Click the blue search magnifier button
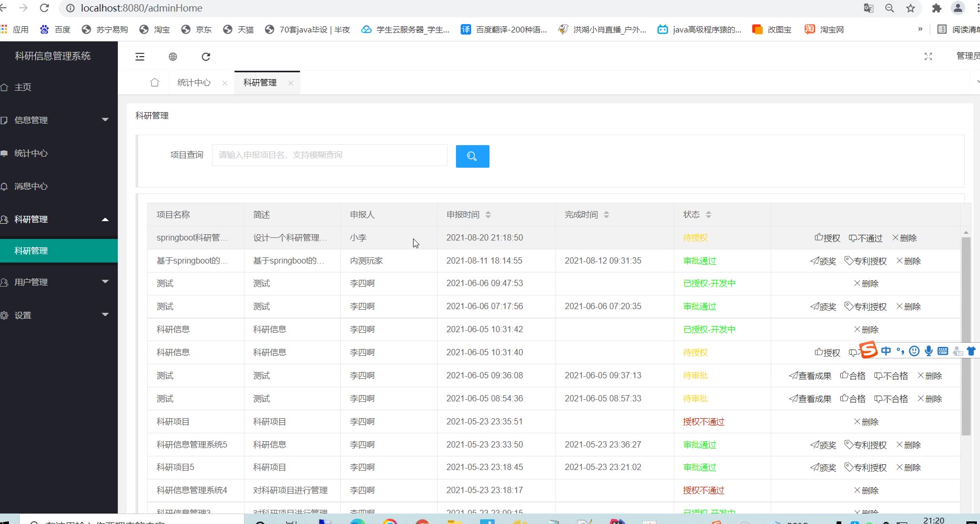 (x=472, y=156)
